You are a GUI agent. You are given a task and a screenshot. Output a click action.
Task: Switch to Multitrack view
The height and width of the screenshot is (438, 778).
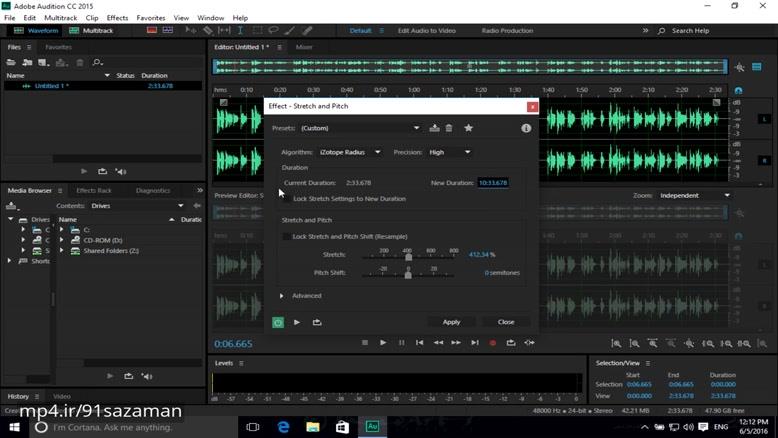(x=91, y=30)
